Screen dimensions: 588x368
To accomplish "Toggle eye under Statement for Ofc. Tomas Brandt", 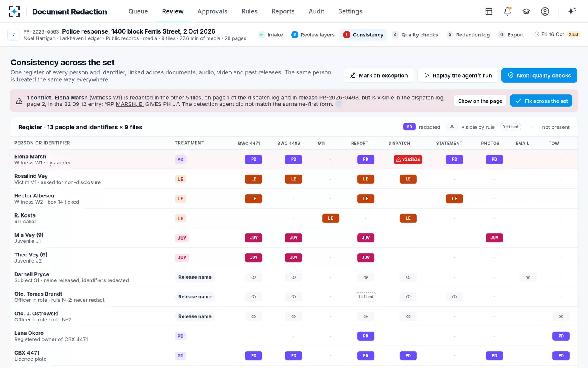I will (x=454, y=297).
